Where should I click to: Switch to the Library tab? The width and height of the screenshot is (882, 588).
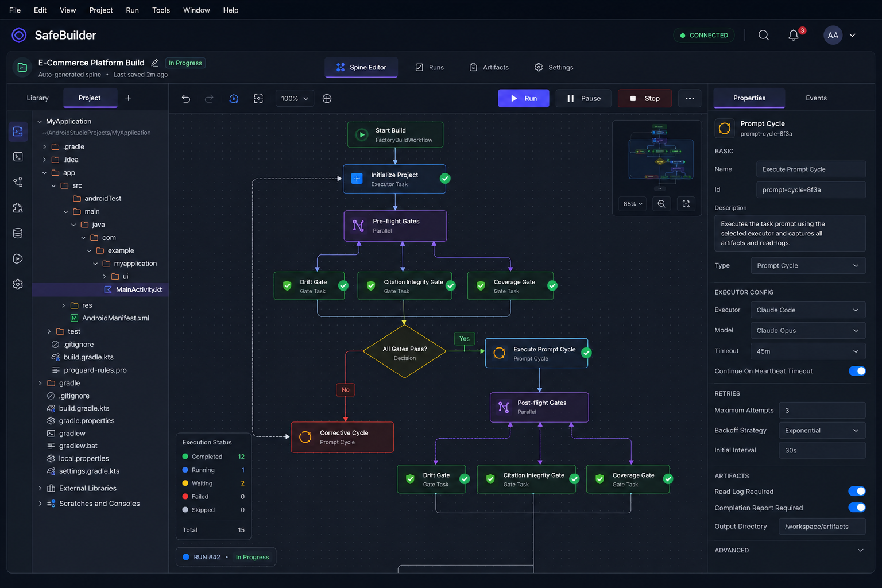tap(38, 98)
